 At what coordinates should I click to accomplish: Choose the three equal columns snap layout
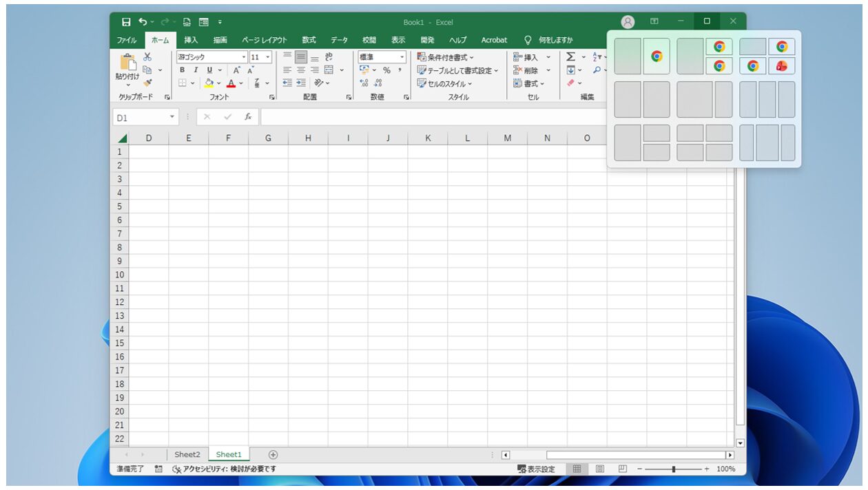tap(767, 100)
